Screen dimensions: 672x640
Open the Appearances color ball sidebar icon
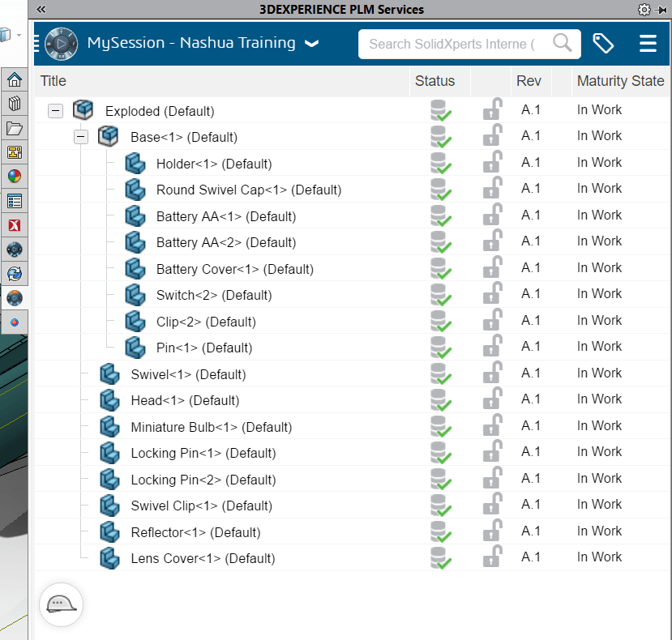click(15, 176)
